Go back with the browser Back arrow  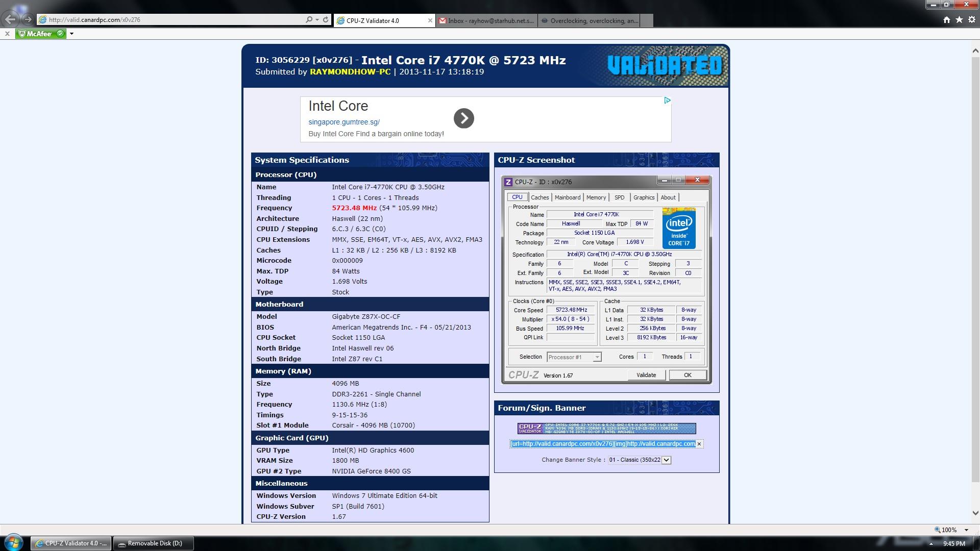(11, 19)
